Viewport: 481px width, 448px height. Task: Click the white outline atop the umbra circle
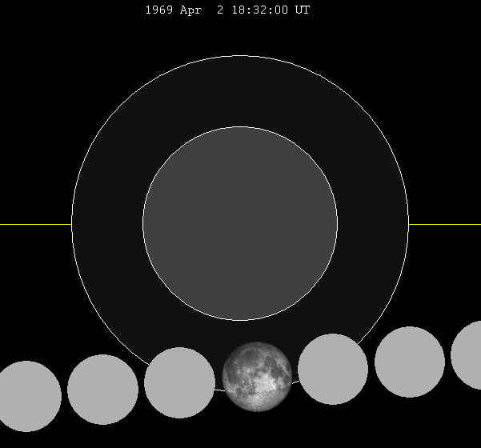tap(240, 126)
